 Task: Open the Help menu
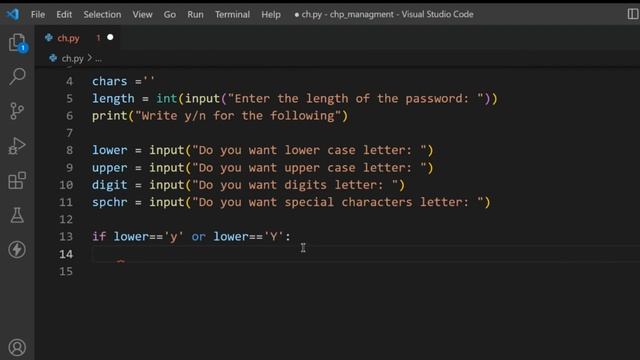click(x=271, y=15)
